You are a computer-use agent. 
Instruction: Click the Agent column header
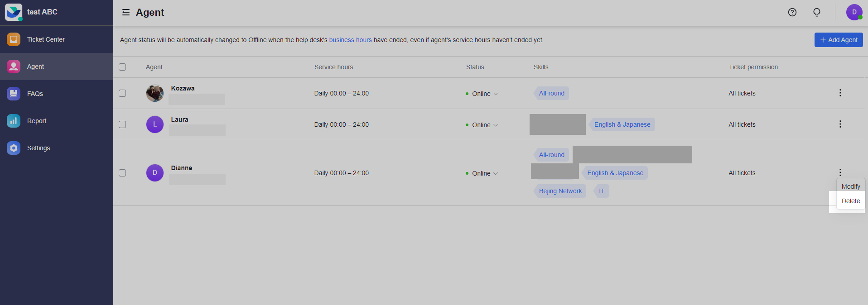[154, 67]
